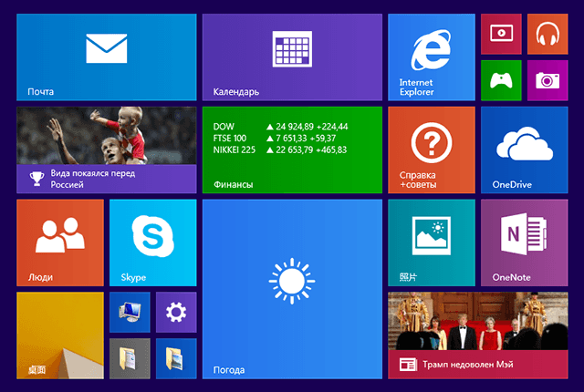
Task: Open the OneDrive cloud tile
Action: coord(525,150)
